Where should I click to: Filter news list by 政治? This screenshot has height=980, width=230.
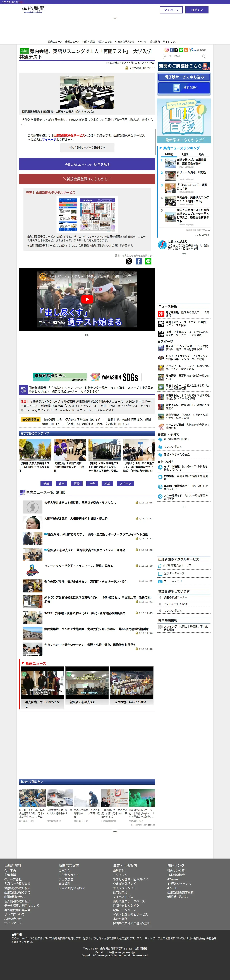[x=61, y=484]
